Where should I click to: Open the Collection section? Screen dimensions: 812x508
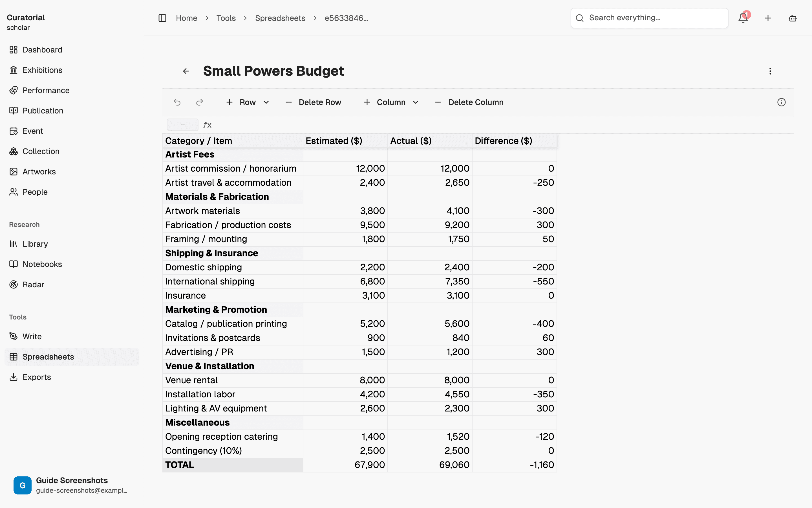[x=72, y=151]
